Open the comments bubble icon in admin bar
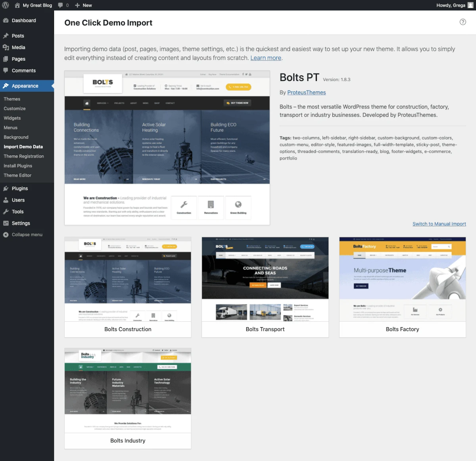 click(60, 5)
